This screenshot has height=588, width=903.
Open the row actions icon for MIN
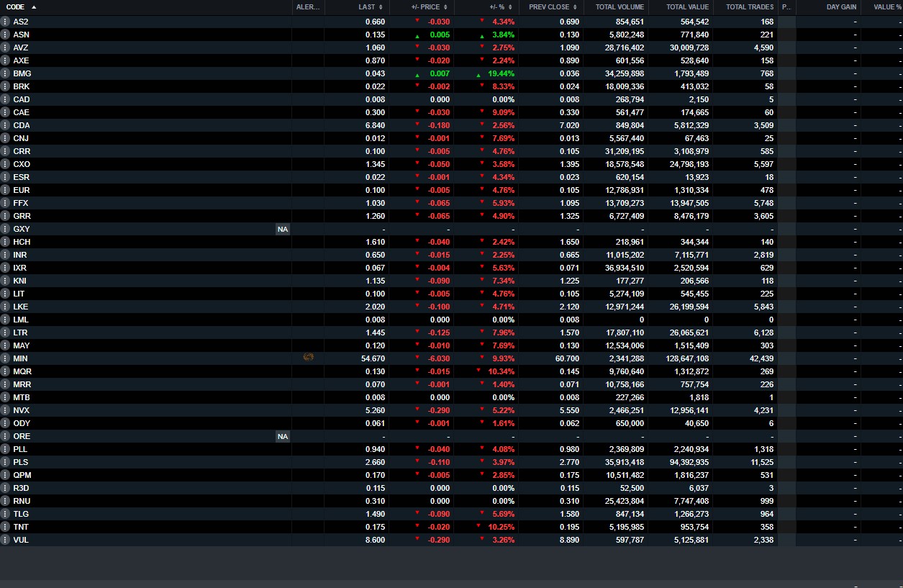pyautogui.click(x=6, y=358)
